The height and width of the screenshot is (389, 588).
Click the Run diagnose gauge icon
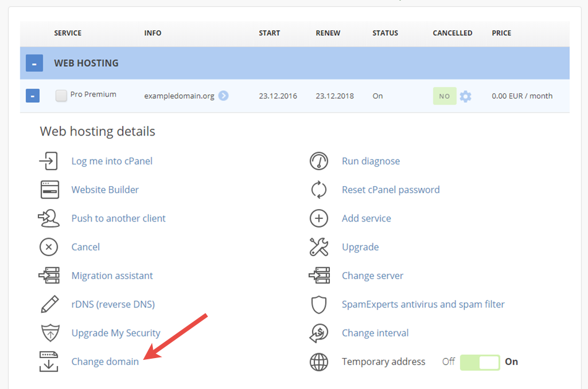tap(319, 161)
